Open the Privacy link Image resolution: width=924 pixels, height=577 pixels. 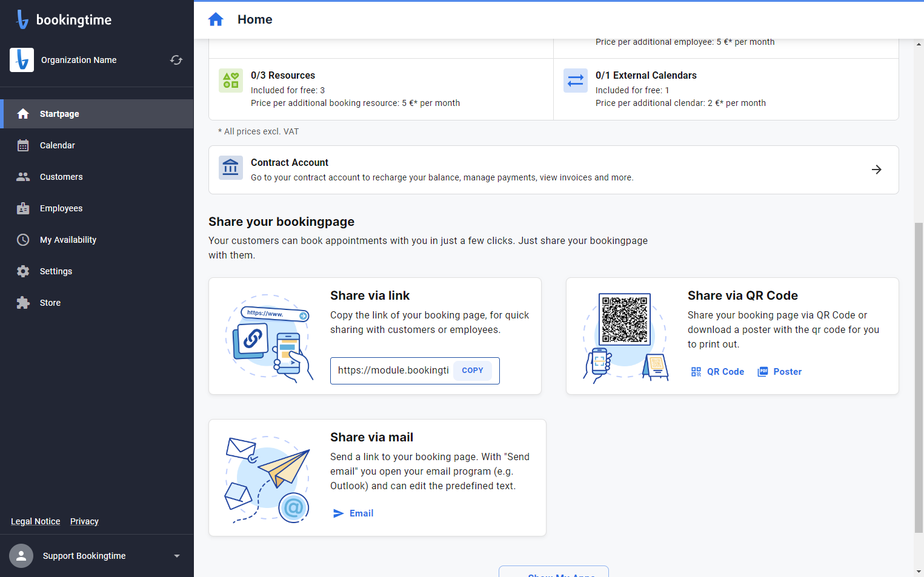tap(84, 521)
